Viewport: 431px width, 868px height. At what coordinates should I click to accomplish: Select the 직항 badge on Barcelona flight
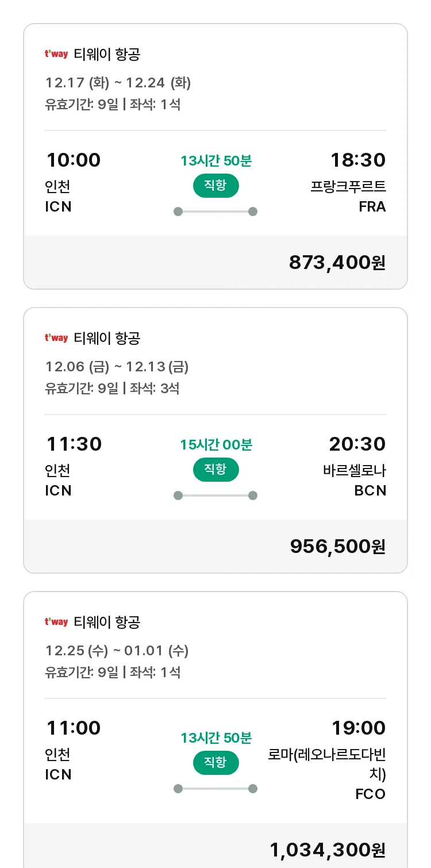215,470
